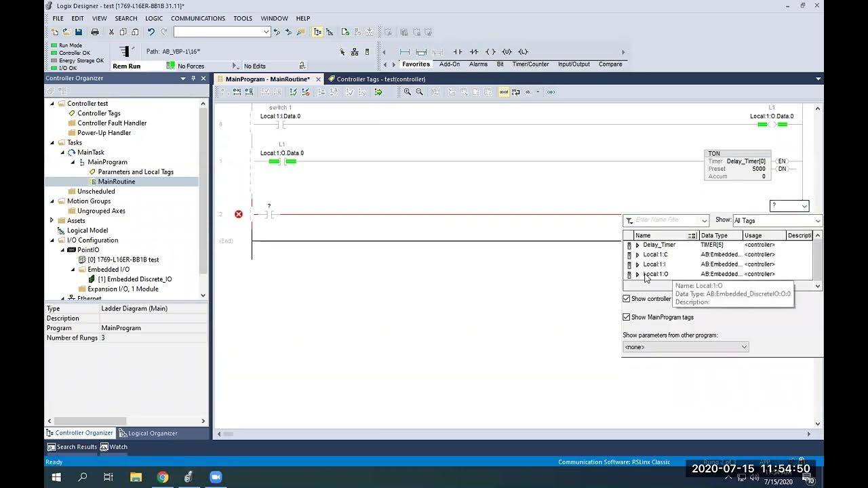
Task: Expand the Local:1:C tag
Action: (637, 255)
